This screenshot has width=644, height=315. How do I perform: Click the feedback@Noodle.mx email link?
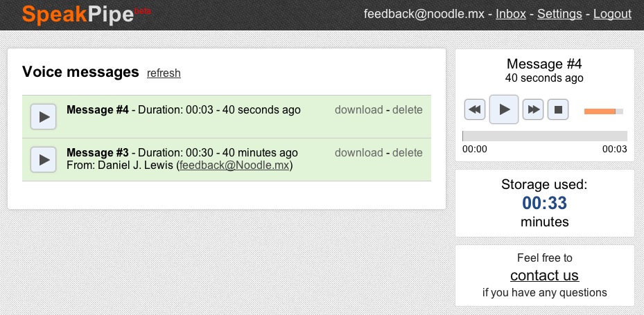pos(234,165)
